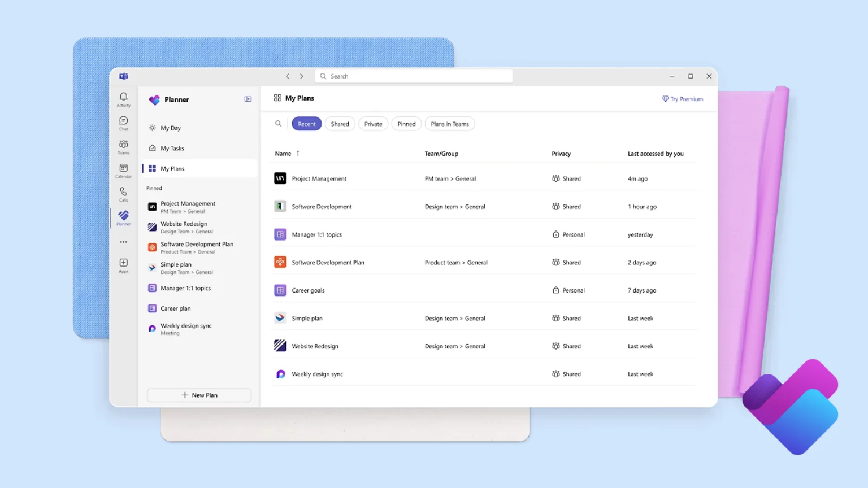868x488 pixels.
Task: Click '7 days ago' last accessed cell
Action: (x=642, y=290)
